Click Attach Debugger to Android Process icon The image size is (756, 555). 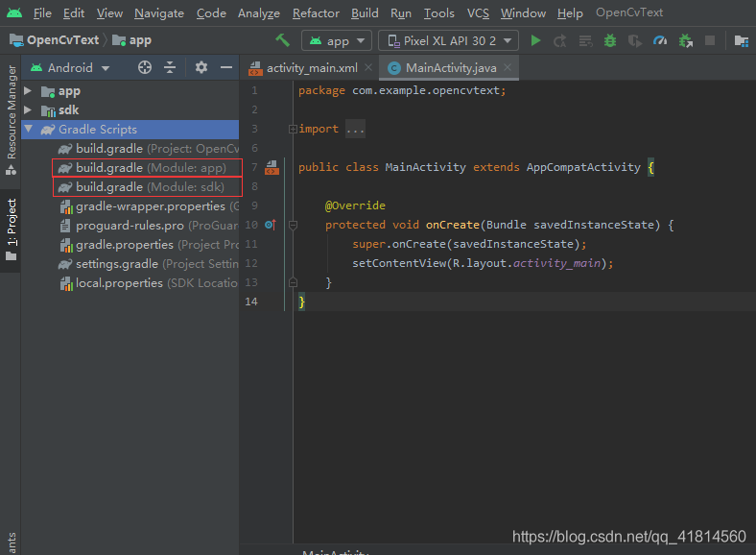point(685,40)
